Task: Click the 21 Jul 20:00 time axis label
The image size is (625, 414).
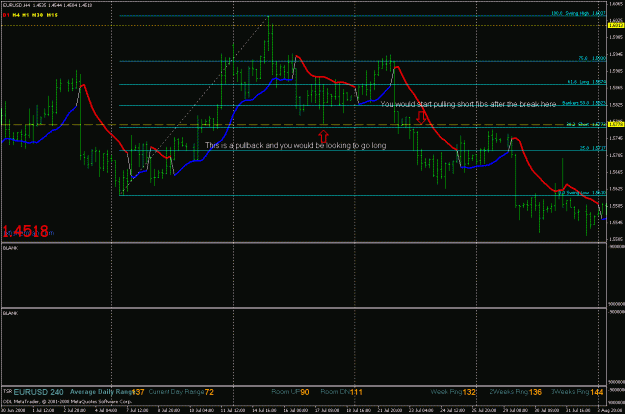Action: coord(391,410)
